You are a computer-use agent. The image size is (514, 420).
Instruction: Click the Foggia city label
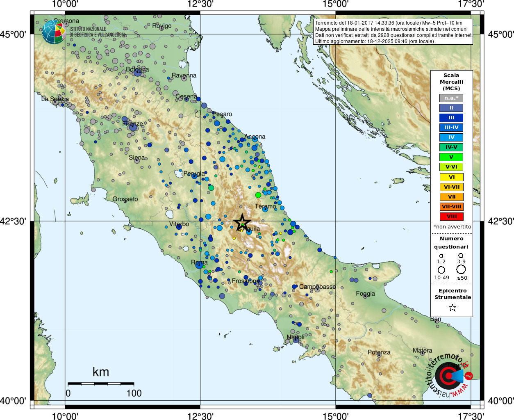pos(366,294)
